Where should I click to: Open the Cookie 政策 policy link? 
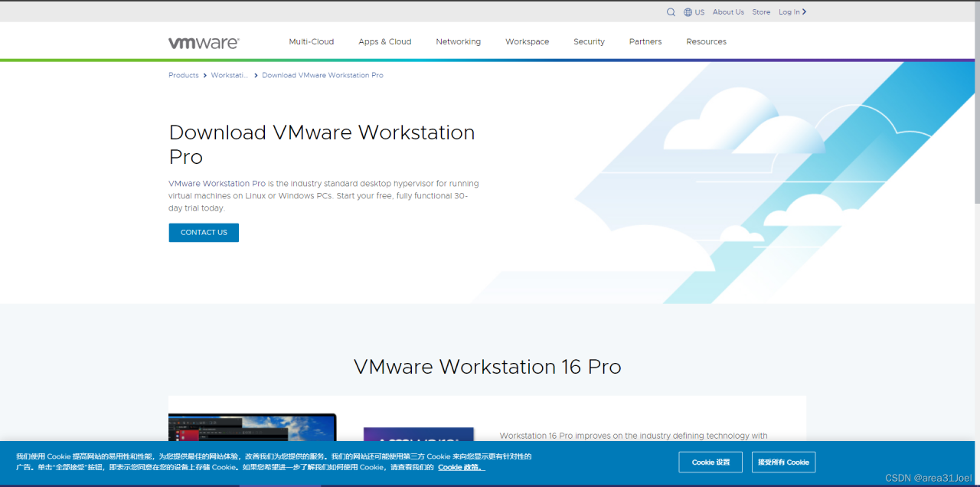point(461,467)
